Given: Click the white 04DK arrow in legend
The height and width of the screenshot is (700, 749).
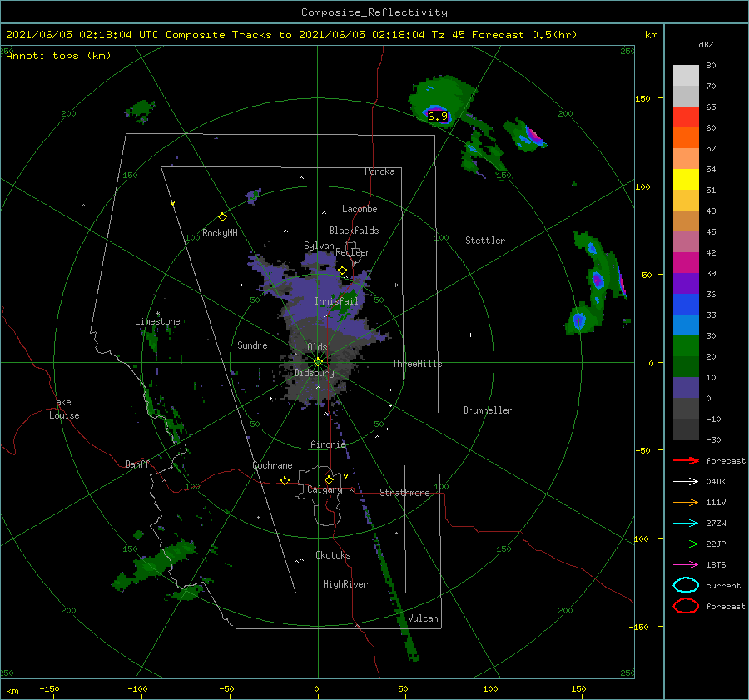Looking at the screenshot, I should pos(686,482).
